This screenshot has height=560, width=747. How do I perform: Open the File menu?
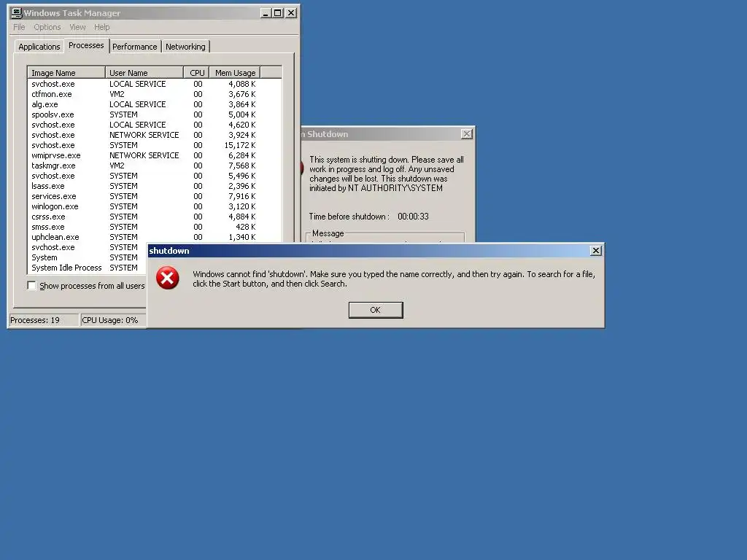point(19,27)
